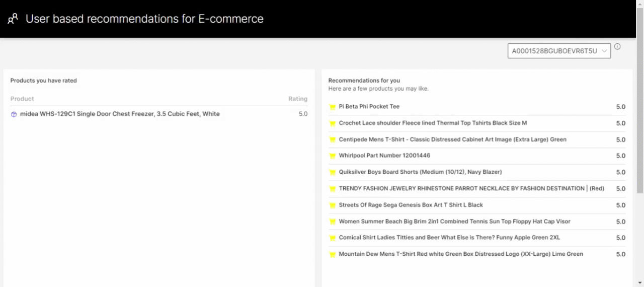This screenshot has height=287, width=644.
Task: Click cart icon beside Whirlpool Part Number 12001446
Action: [332, 156]
